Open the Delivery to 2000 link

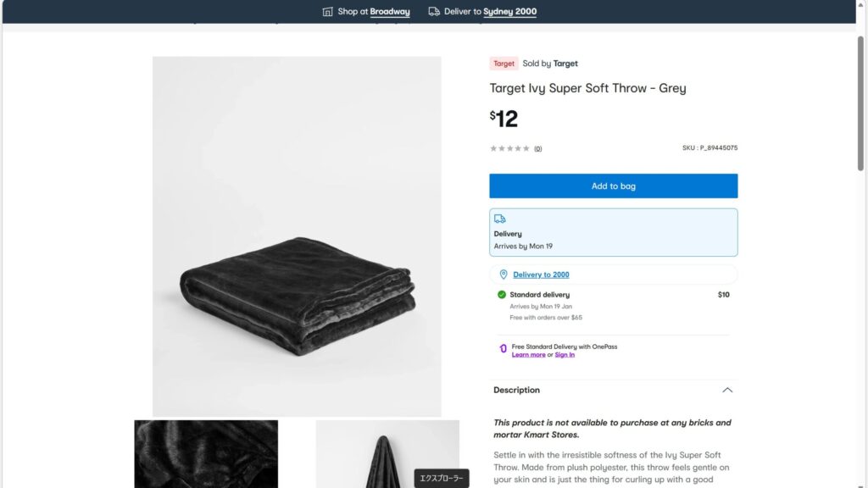tap(541, 274)
